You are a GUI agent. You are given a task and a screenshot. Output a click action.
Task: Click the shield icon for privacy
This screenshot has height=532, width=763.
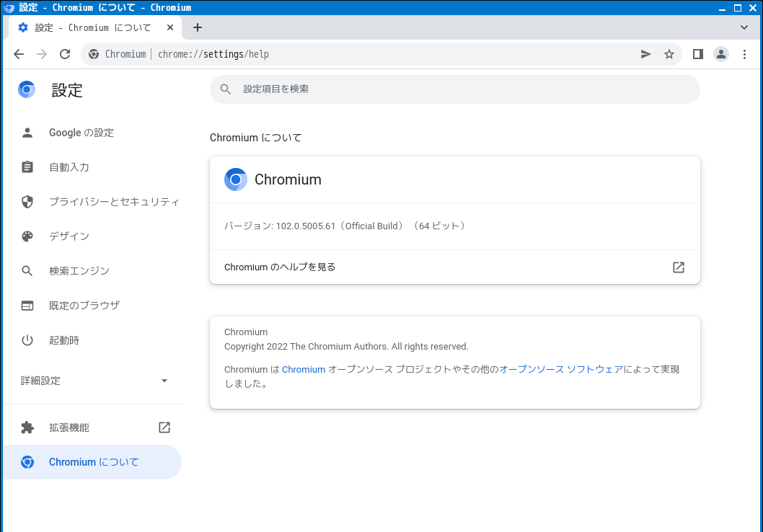27,202
